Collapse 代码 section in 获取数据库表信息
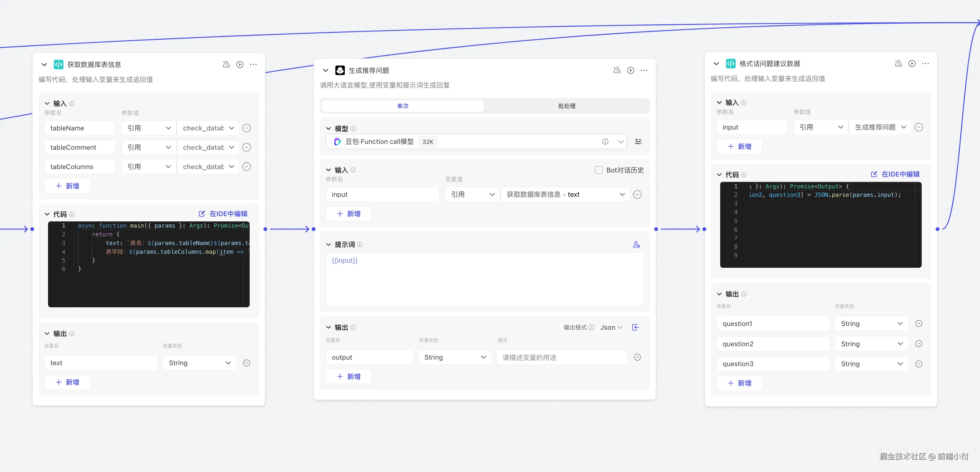Viewport: 980px width, 472px height. tap(47, 214)
